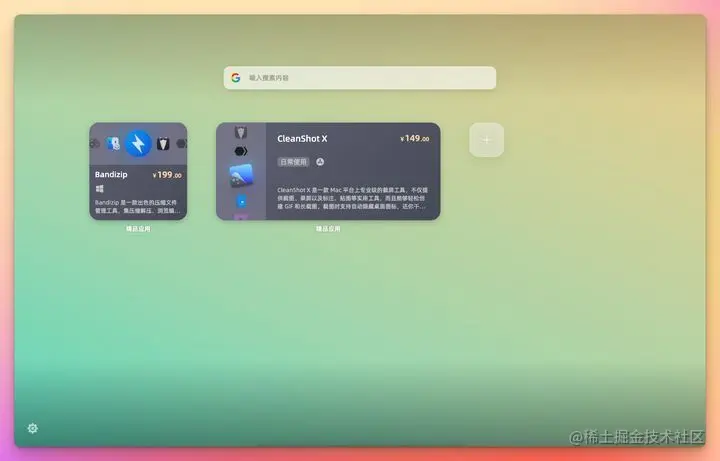Open the Bandizip description text
The image size is (720, 461).
[x=138, y=206]
